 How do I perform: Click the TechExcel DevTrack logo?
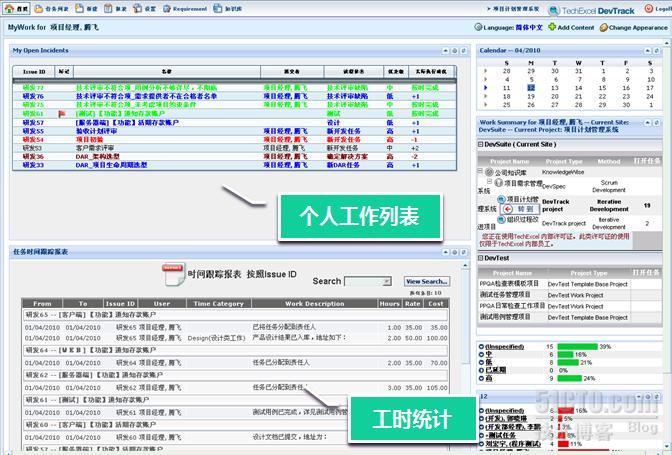pos(592,11)
